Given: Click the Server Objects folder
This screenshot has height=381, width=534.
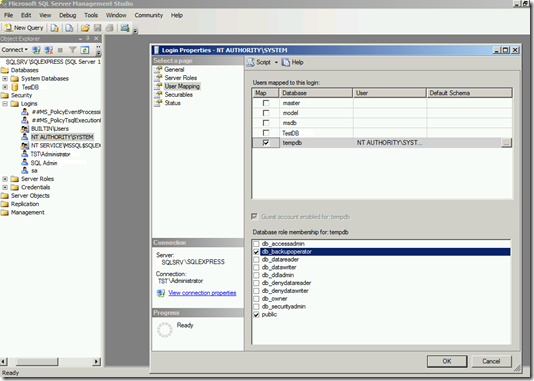Looking at the screenshot, I should point(30,196).
